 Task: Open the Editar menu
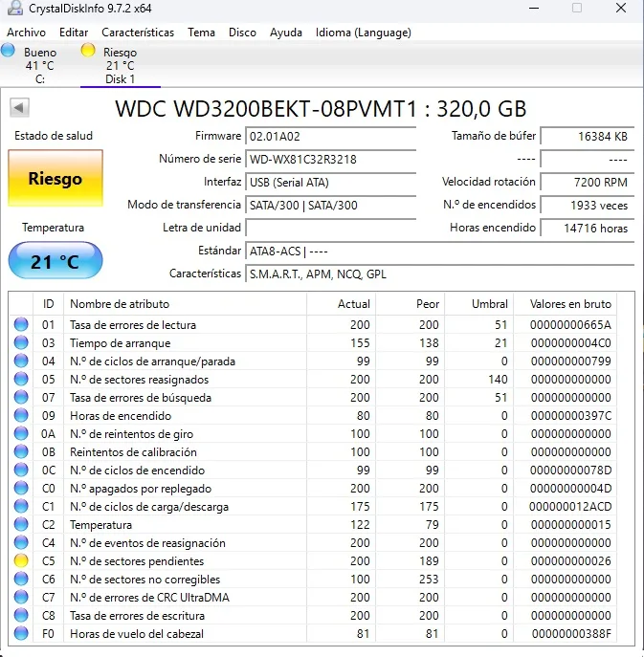(x=74, y=33)
